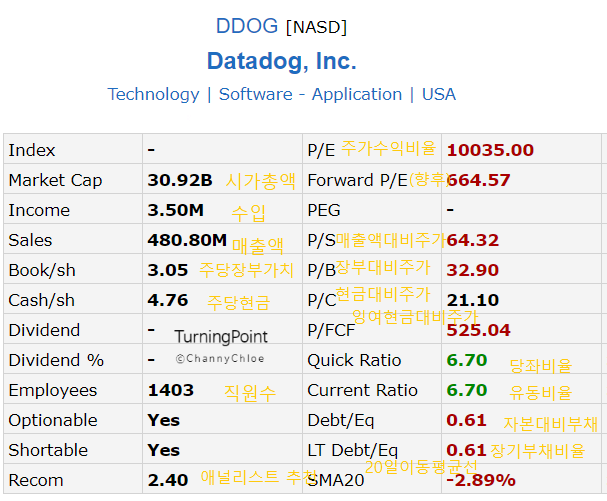Click the Quick Ratio label
This screenshot has width=607, height=501.
(354, 360)
